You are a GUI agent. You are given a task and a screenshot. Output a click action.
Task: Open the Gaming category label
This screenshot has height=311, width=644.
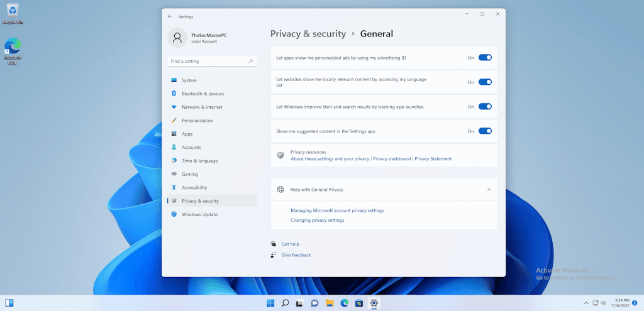pos(190,175)
